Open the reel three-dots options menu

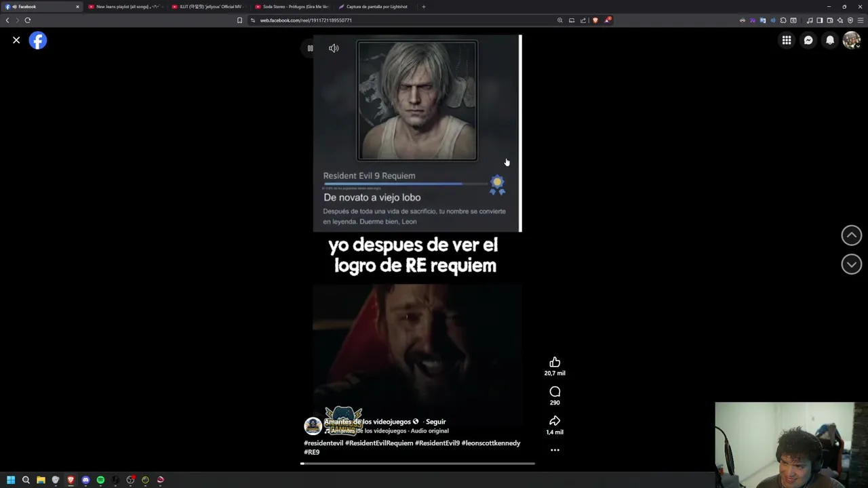click(x=555, y=450)
